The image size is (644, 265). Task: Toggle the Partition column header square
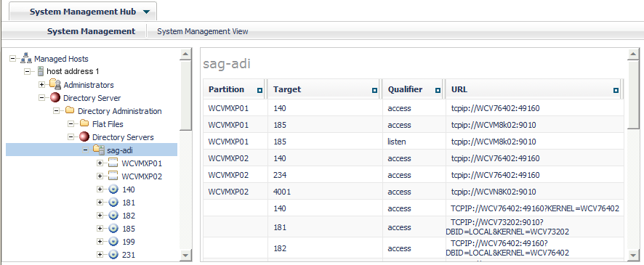[259, 90]
